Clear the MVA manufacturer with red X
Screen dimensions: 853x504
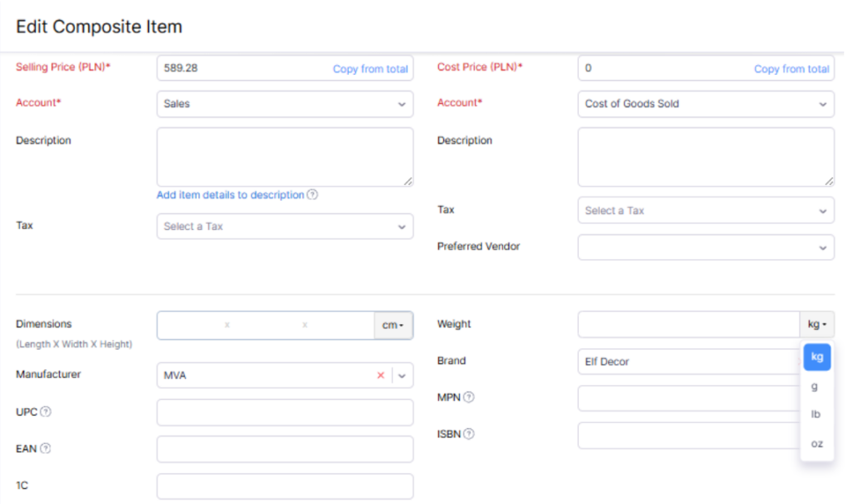(x=381, y=376)
